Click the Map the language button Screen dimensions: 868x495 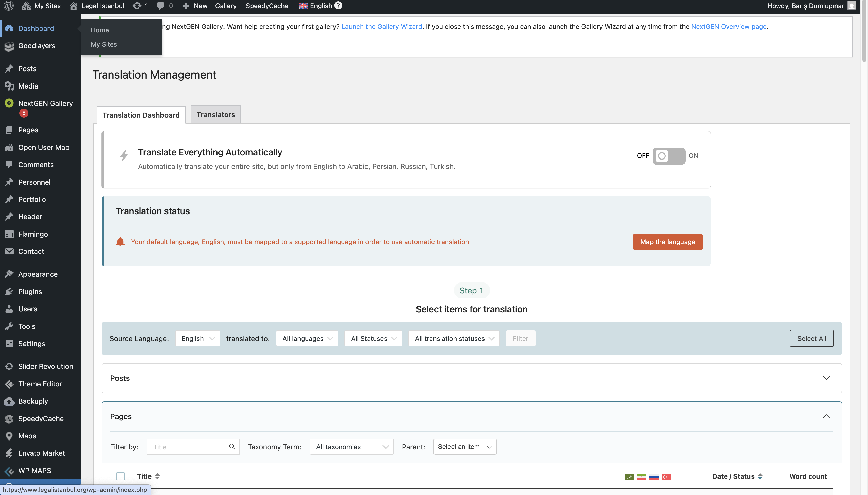point(667,242)
